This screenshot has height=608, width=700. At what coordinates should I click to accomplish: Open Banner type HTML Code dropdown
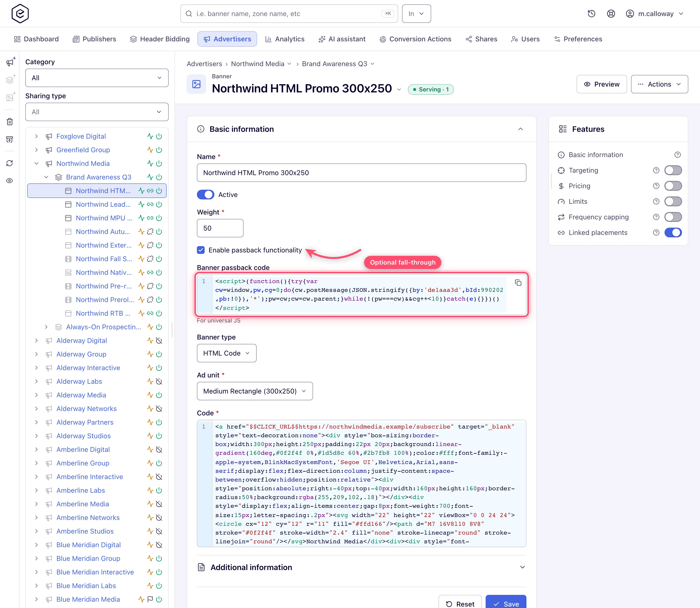click(x=227, y=353)
